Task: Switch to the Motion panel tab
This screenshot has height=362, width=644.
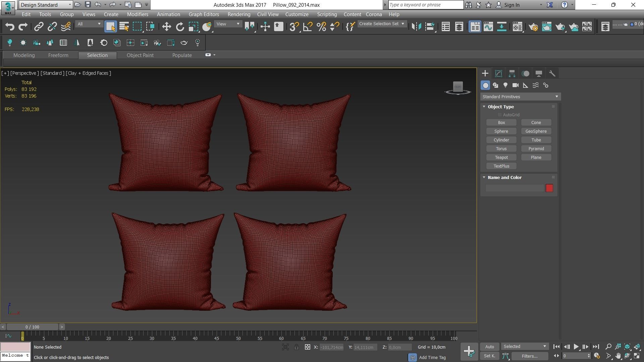Action: (526, 73)
